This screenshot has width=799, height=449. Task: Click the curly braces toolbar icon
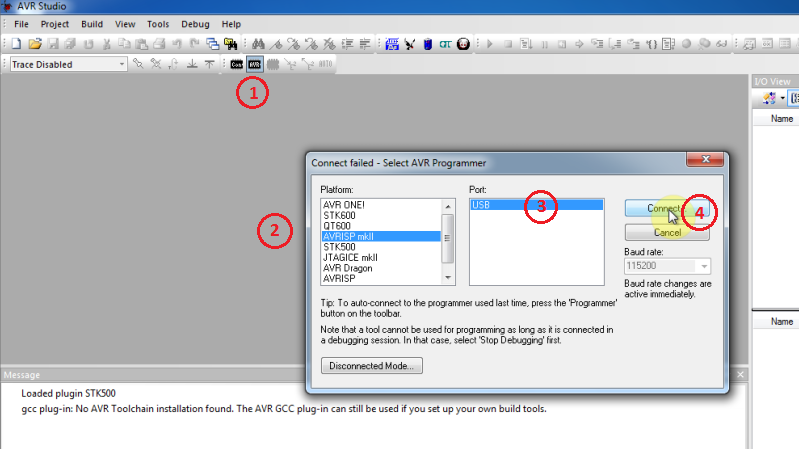651,44
